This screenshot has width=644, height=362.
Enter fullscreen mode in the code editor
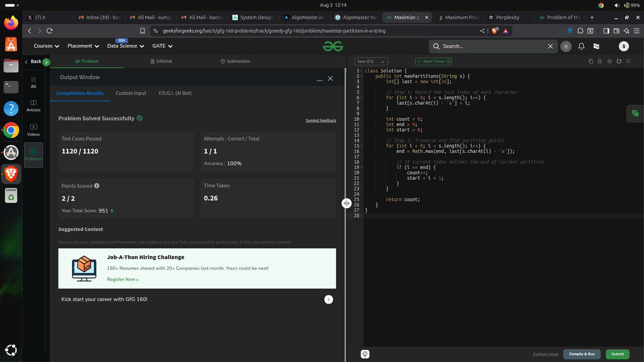click(x=628, y=61)
